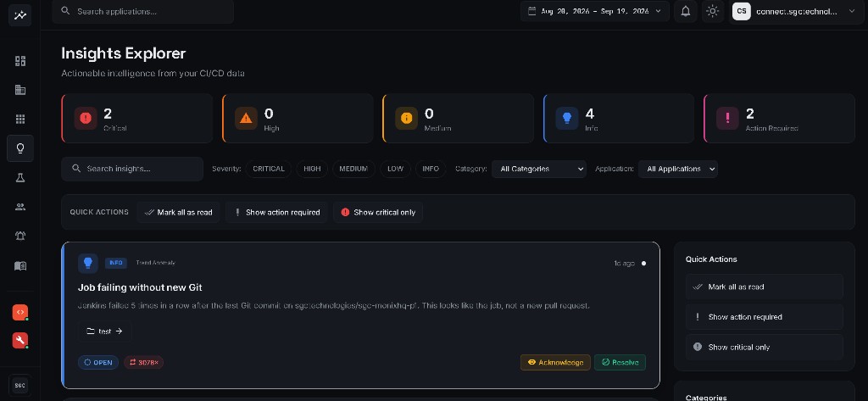
Task: Open the team members icon in sidebar
Action: [x=20, y=207]
